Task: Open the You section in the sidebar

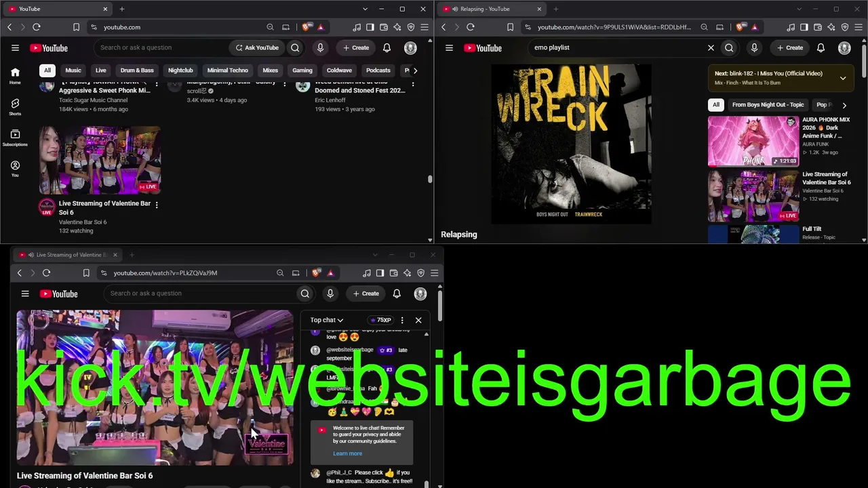Action: tap(15, 169)
